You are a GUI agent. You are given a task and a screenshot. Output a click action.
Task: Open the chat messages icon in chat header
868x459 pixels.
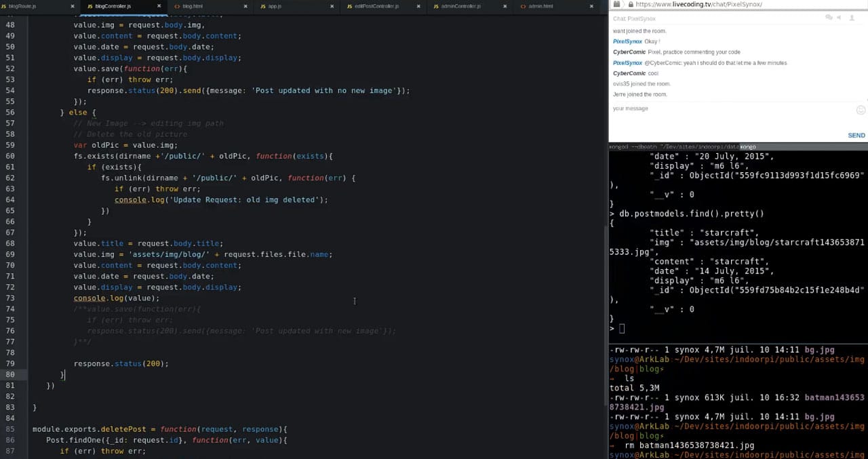827,18
